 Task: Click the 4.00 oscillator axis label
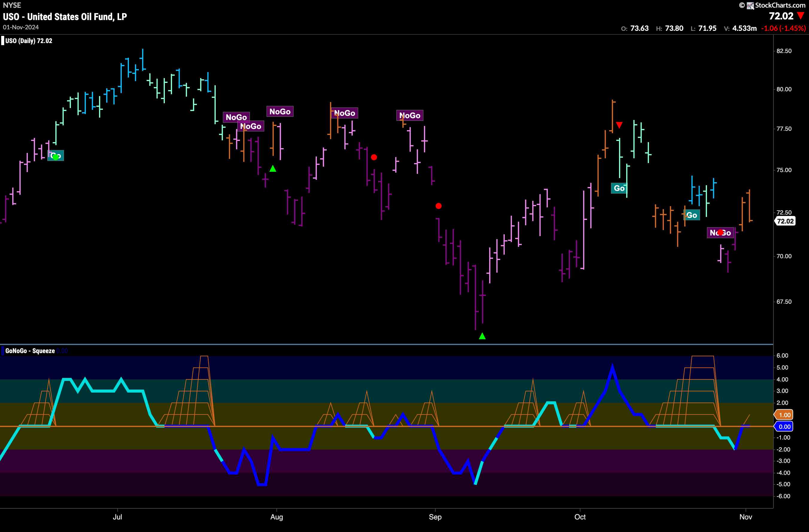(x=782, y=379)
